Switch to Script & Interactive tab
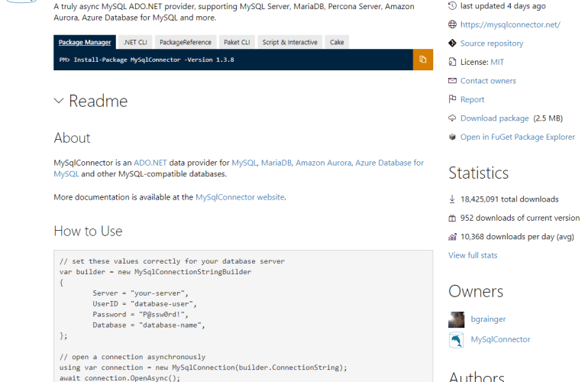Viewport: 588px width, 382px height. coord(289,43)
